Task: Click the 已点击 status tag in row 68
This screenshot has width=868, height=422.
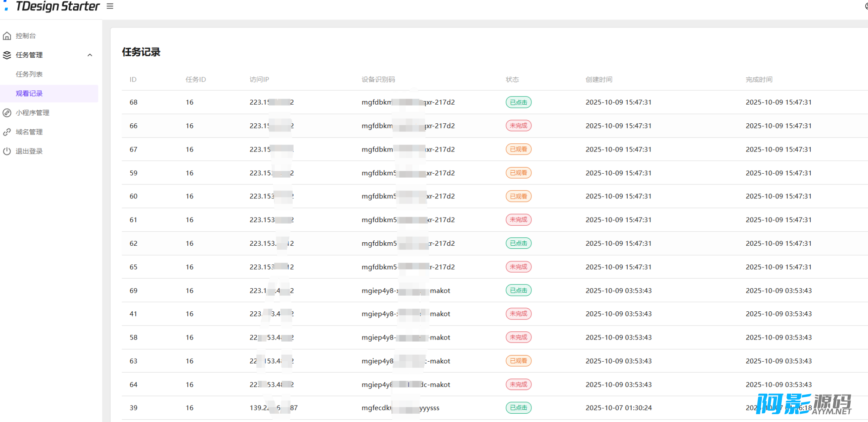Action: coord(518,102)
